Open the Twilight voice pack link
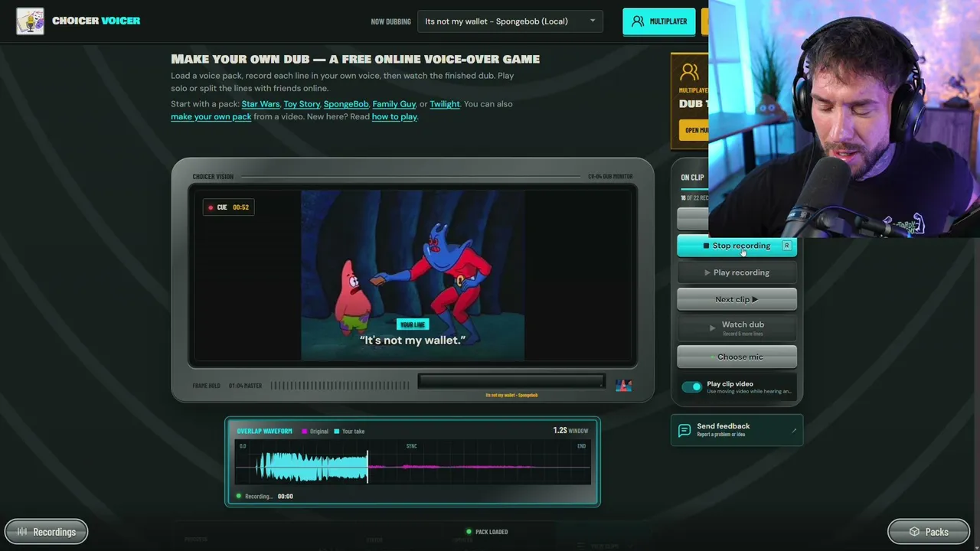 coord(445,104)
